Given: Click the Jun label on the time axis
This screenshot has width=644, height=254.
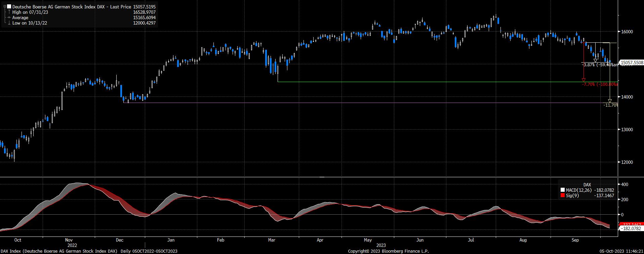Looking at the screenshot, I should pos(420,240).
